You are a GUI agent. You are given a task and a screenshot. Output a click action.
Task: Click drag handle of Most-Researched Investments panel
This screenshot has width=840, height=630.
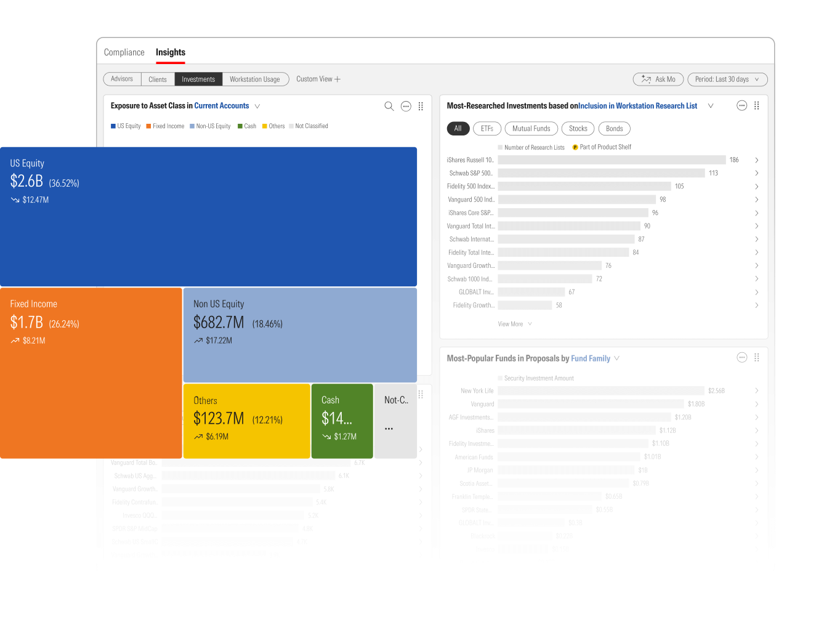(x=756, y=106)
